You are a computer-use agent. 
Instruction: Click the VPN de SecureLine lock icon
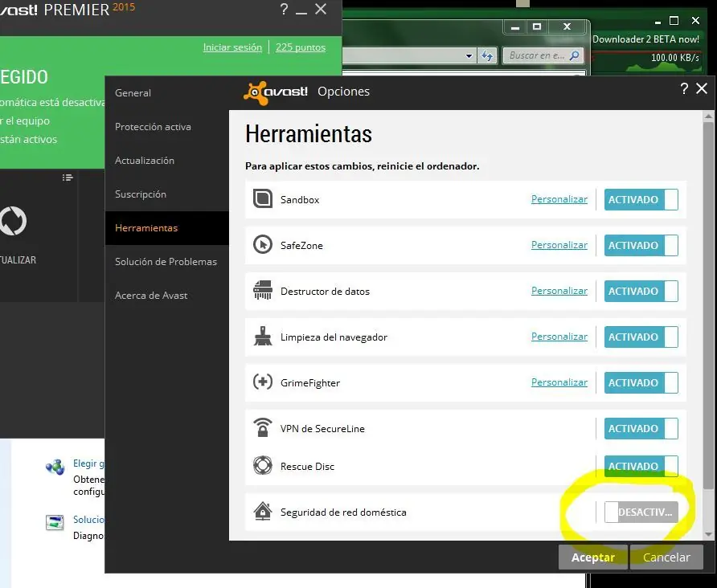pos(263,427)
